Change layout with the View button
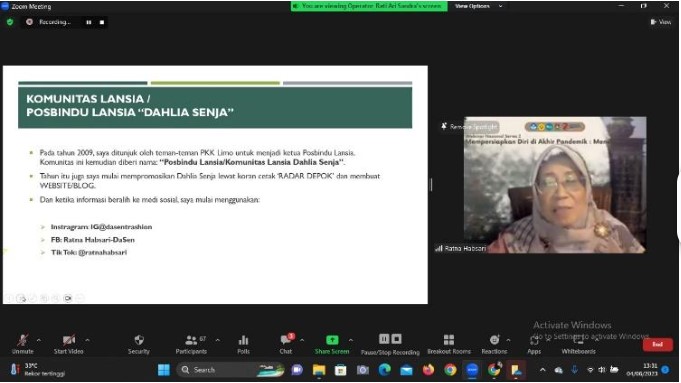 661,22
